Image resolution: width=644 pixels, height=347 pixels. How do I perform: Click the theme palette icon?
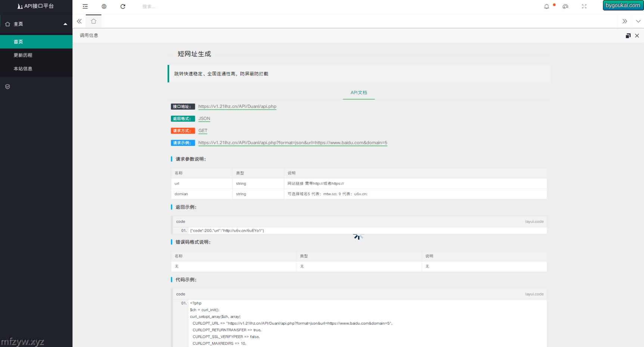point(566,6)
